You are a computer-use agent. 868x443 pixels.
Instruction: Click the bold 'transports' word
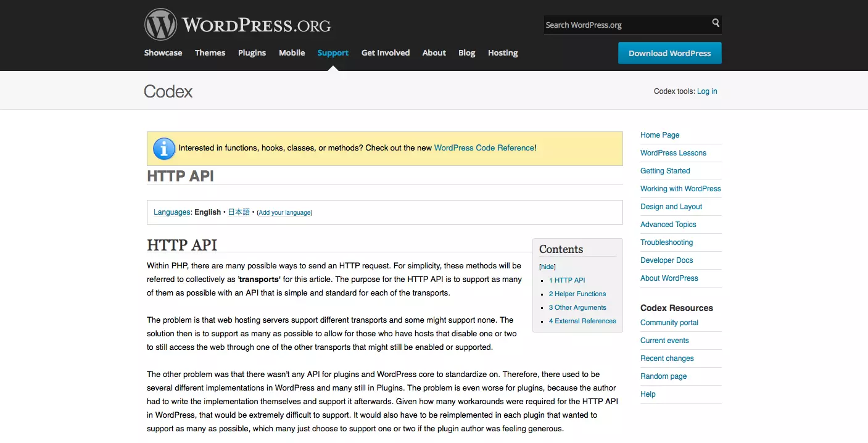(x=259, y=279)
